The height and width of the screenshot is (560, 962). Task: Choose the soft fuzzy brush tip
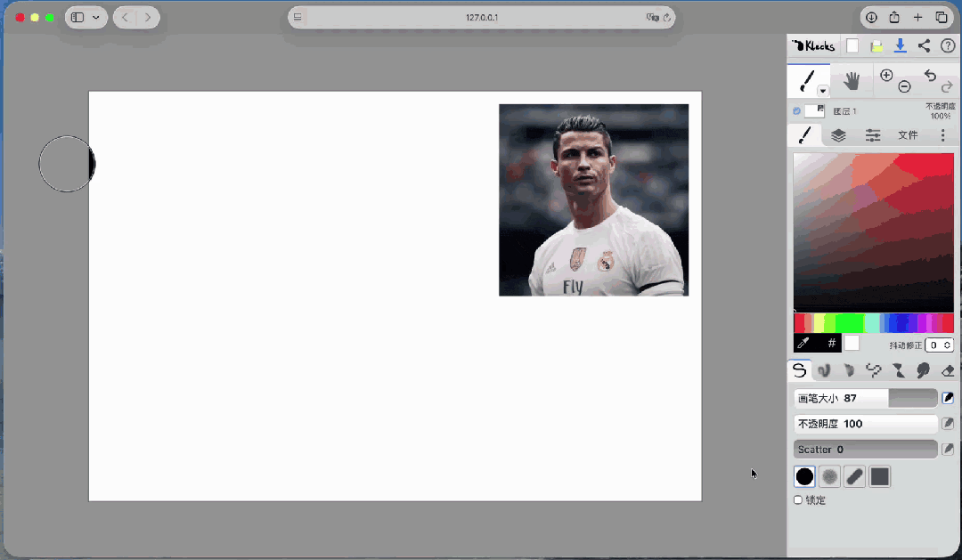pyautogui.click(x=829, y=476)
